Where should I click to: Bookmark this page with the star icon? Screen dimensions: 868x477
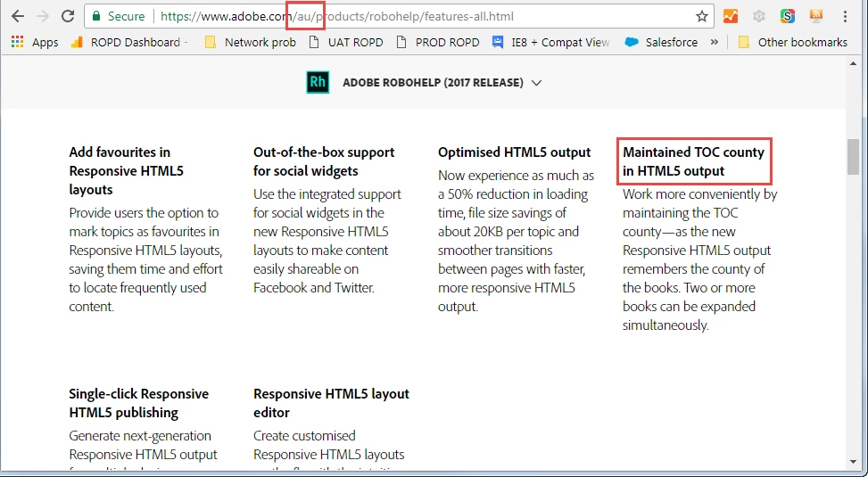(702, 16)
